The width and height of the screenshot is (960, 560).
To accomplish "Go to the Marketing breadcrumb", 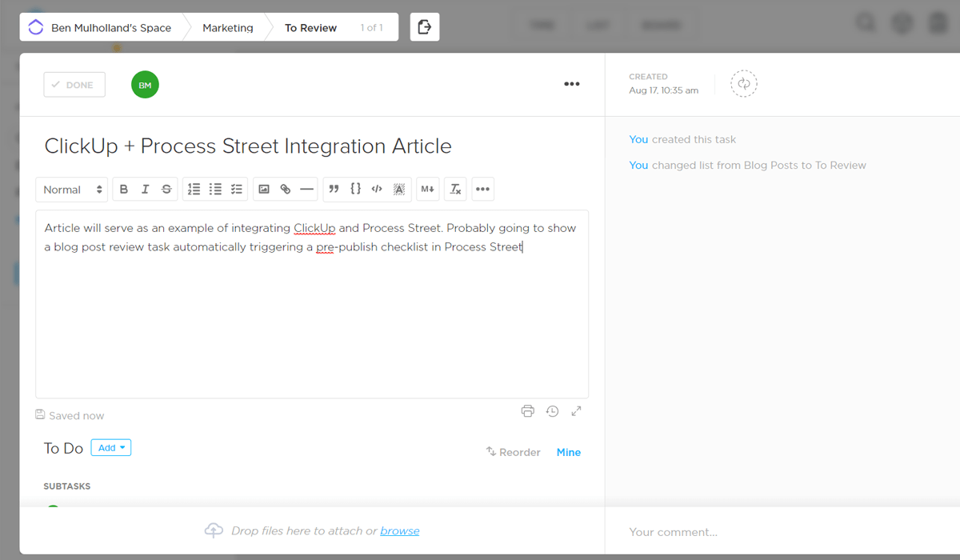I will click(227, 27).
